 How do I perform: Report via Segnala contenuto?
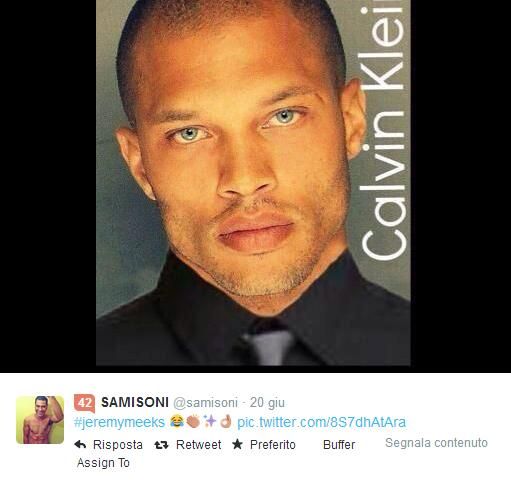click(x=436, y=443)
